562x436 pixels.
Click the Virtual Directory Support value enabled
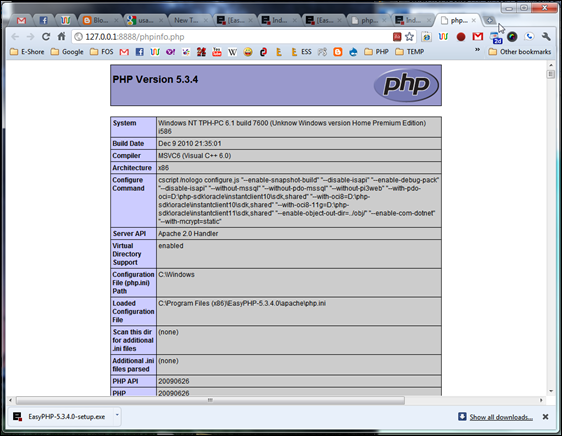click(171, 246)
